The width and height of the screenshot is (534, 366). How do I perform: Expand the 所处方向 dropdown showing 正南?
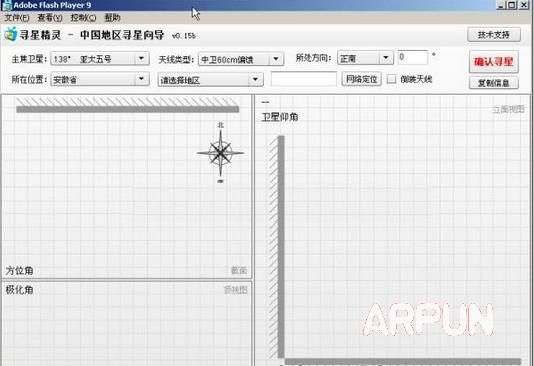click(x=365, y=58)
